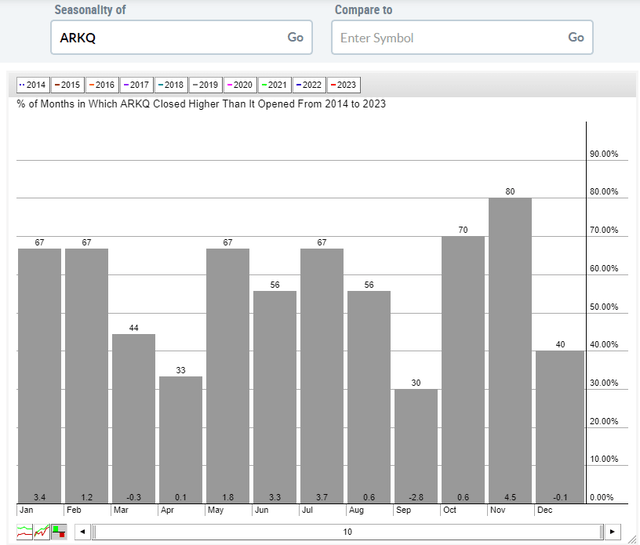Switch to separate line chart view icon

24,532
